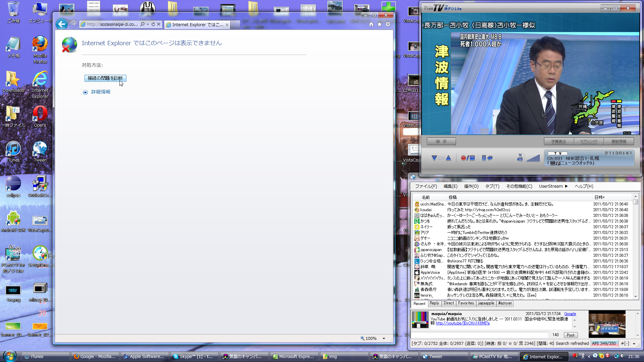Toggle 字幕表示 subtitles in PCastTV
Image resolution: width=644 pixels, height=362 pixels.
tap(559, 141)
